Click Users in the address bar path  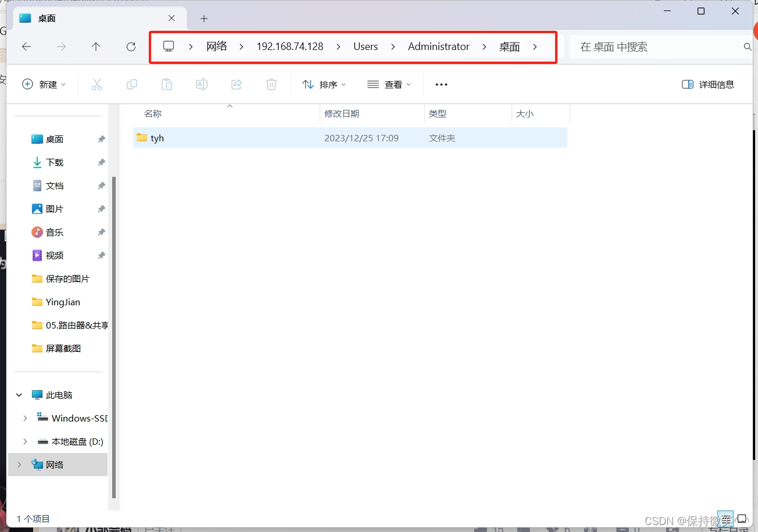366,47
